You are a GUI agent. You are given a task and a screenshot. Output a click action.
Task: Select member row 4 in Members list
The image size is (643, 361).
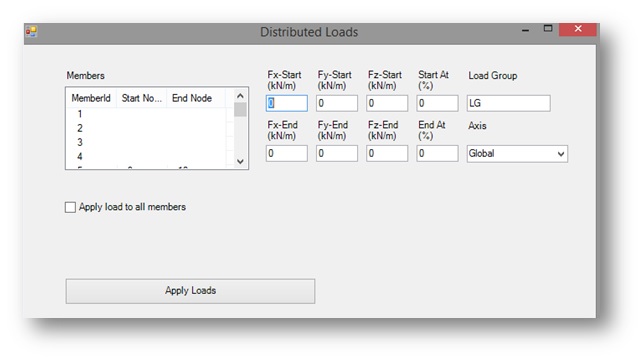pyautogui.click(x=146, y=156)
